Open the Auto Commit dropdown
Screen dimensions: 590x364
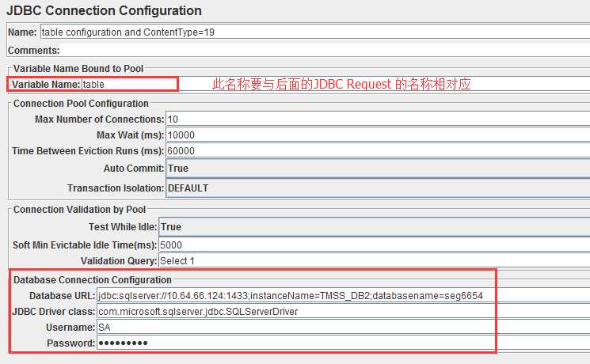pos(378,168)
